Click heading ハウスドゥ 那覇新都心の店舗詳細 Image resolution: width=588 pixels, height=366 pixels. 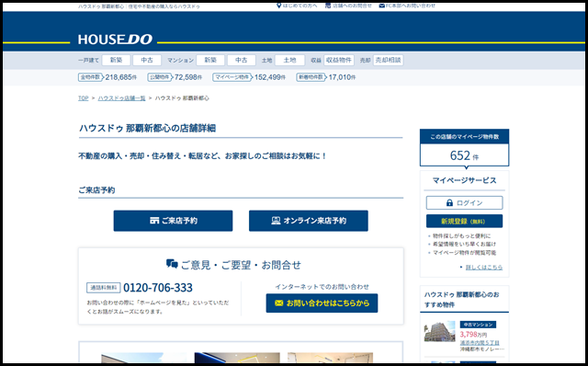tap(147, 128)
